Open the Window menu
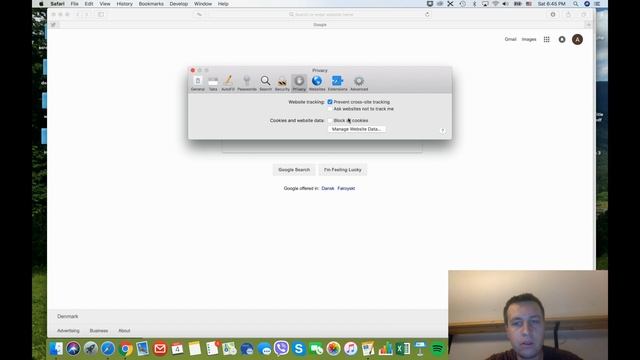The width and height of the screenshot is (640, 360). click(x=203, y=4)
